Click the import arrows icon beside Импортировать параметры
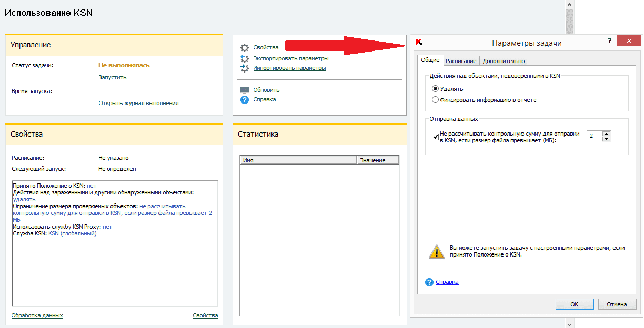Viewport: 644px width, 328px height. click(x=244, y=68)
